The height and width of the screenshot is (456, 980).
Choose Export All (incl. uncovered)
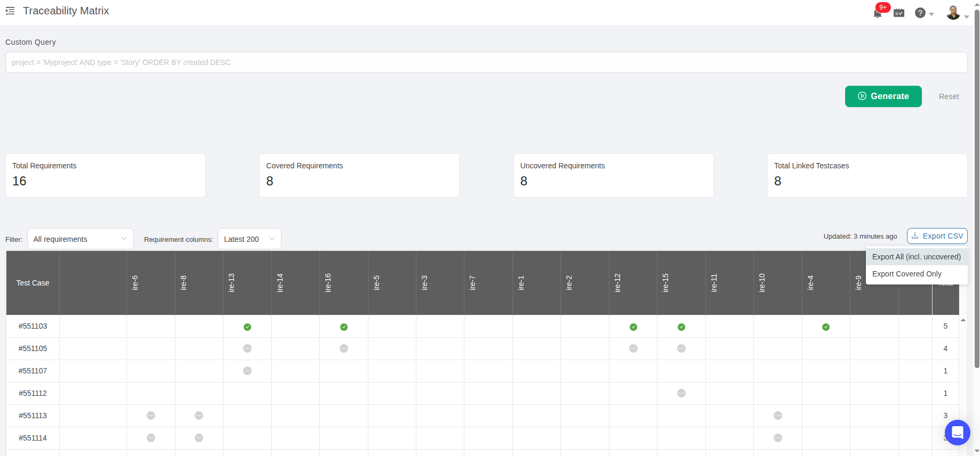(917, 257)
